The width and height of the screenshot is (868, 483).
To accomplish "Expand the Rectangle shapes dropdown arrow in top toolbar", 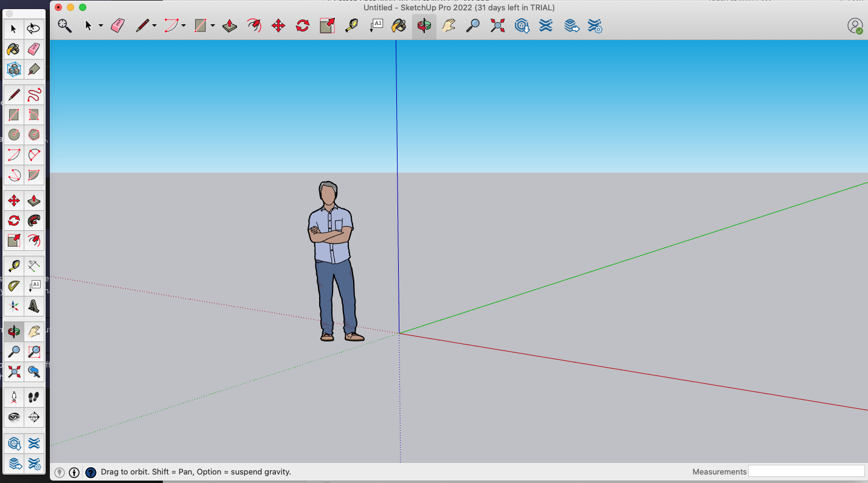I will click(213, 26).
